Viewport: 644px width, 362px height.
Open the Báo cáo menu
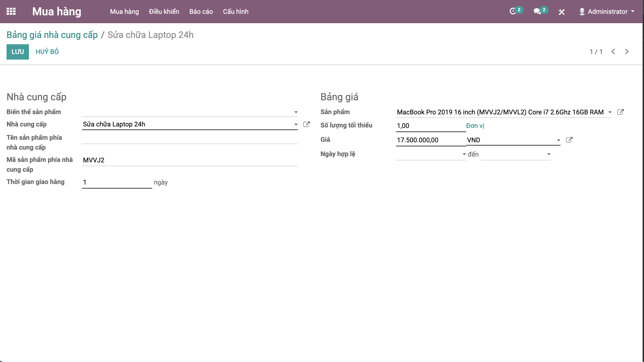(x=201, y=12)
